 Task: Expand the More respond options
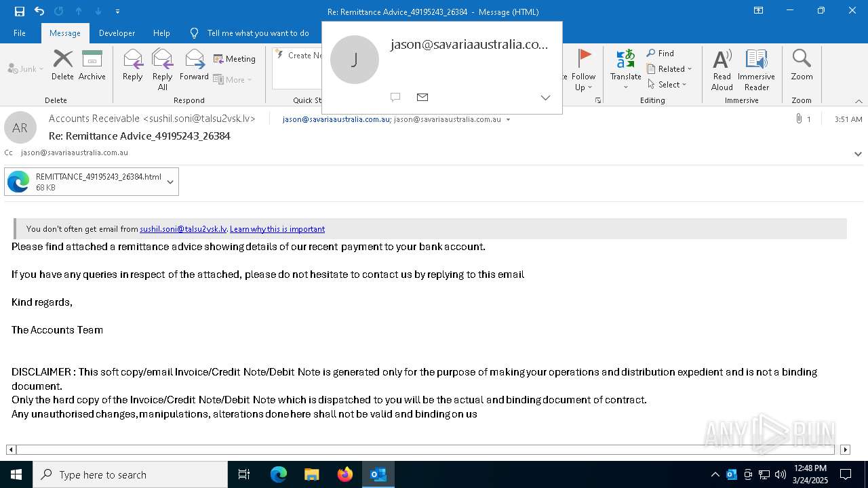point(233,79)
